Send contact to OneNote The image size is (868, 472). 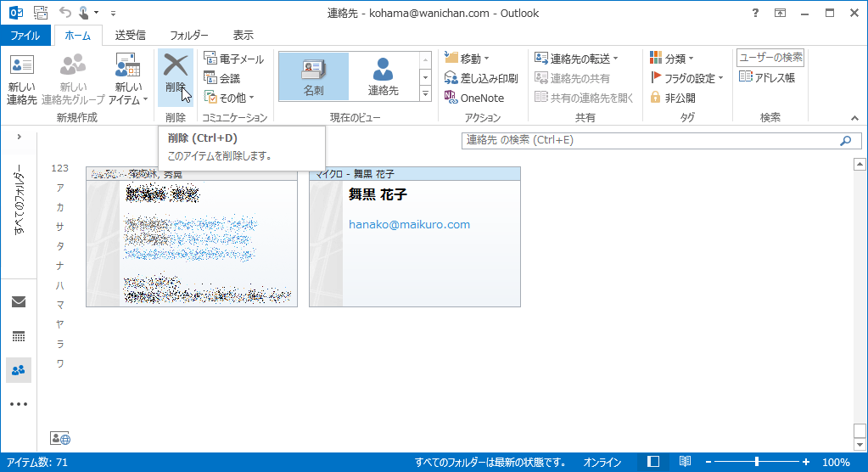pyautogui.click(x=474, y=98)
